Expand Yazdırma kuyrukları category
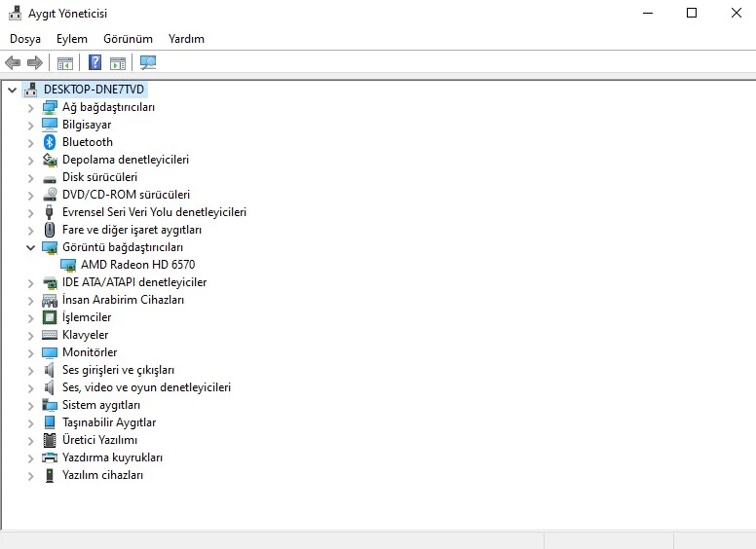756x549 pixels. click(30, 458)
